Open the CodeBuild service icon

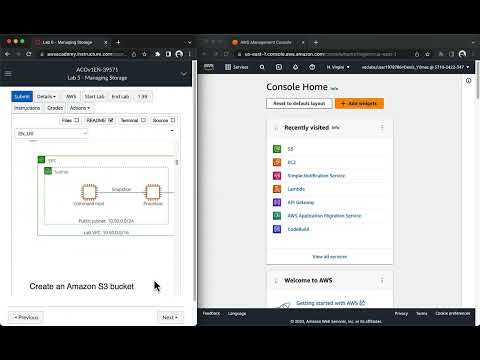pos(277,229)
